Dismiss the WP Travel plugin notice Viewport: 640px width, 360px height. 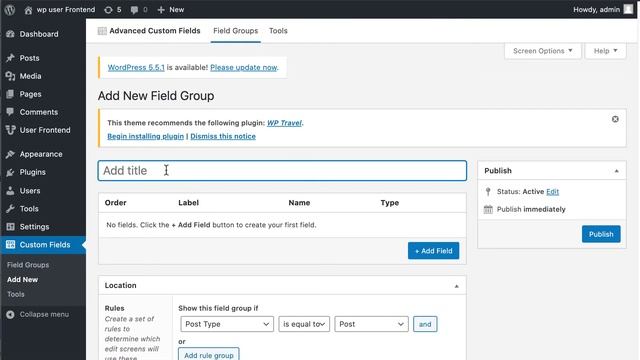pyautogui.click(x=615, y=119)
